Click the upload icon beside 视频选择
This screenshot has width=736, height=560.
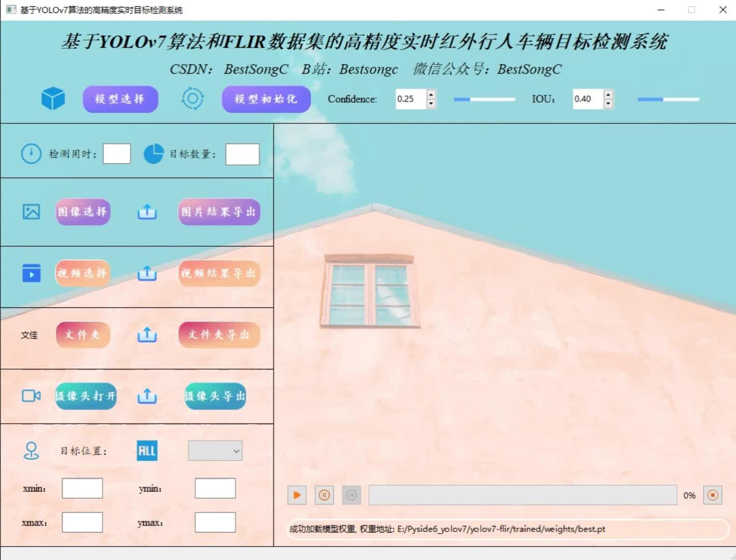147,273
